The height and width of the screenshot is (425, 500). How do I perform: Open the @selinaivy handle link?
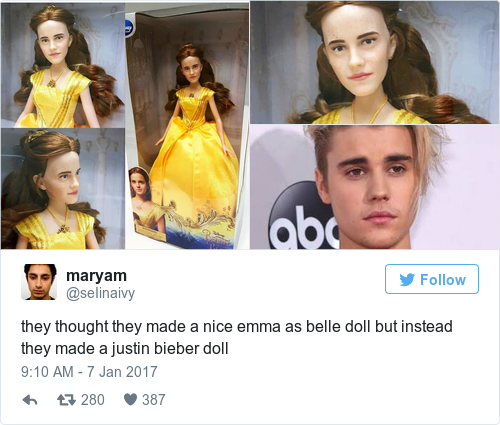(x=100, y=293)
